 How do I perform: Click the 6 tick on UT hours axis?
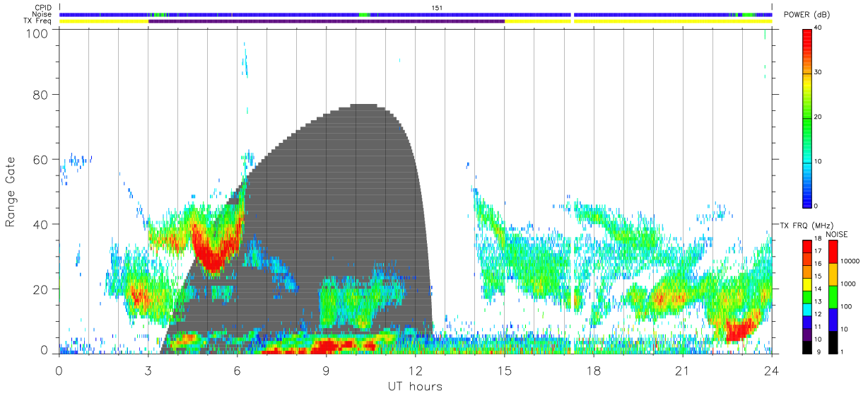[237, 369]
